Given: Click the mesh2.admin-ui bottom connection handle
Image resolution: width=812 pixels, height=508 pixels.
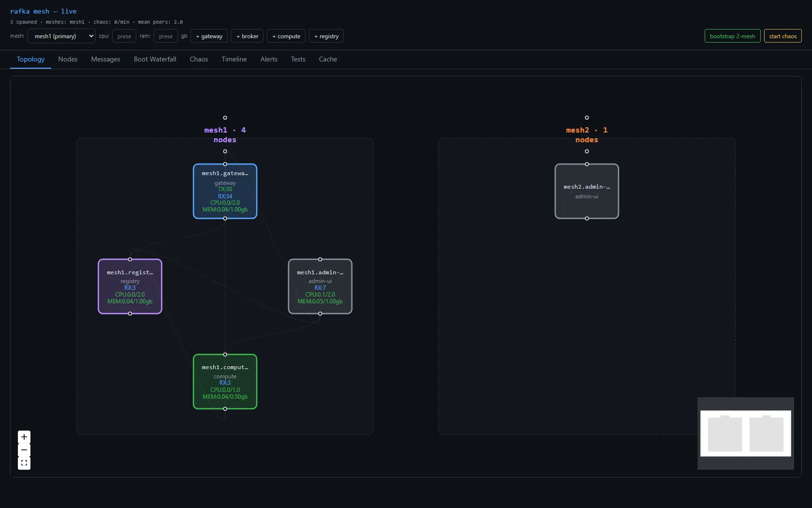Looking at the screenshot, I should click(x=587, y=219).
